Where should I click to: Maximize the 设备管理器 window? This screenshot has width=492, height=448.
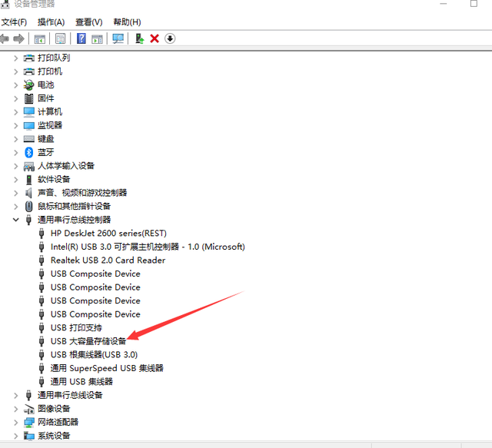(x=474, y=3)
